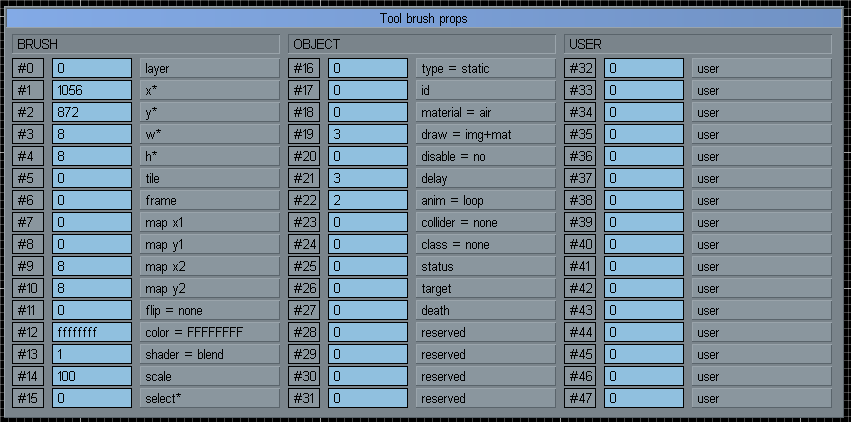Screen dimensions: 851x422
Task: Select the OBJECT section header
Action: (422, 45)
